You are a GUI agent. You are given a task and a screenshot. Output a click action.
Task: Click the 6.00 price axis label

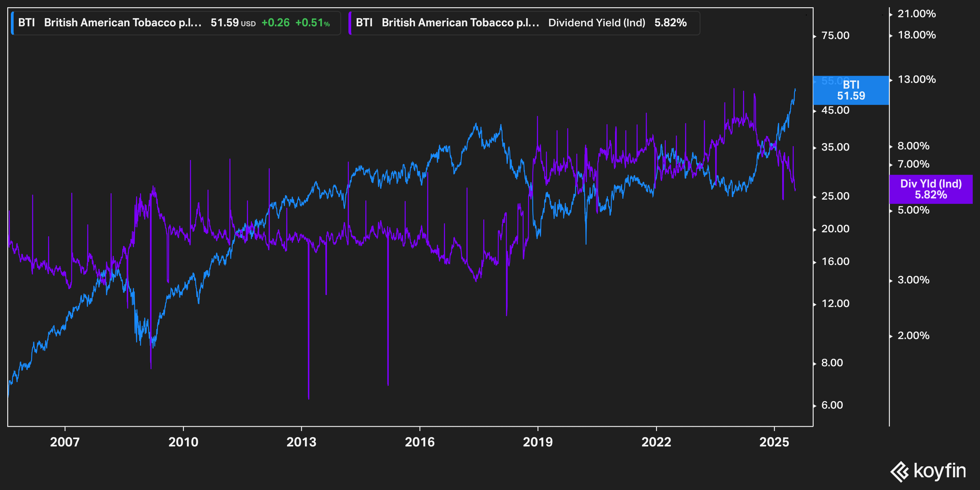click(832, 405)
